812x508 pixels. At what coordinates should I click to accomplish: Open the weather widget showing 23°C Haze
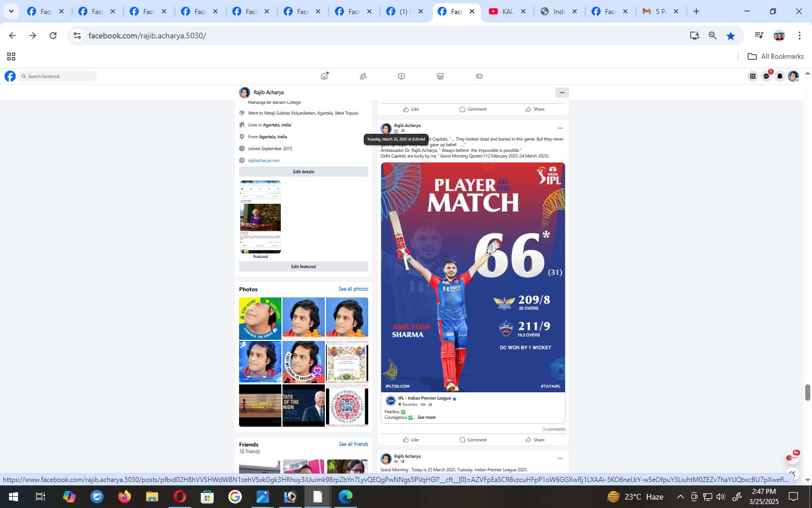[635, 497]
